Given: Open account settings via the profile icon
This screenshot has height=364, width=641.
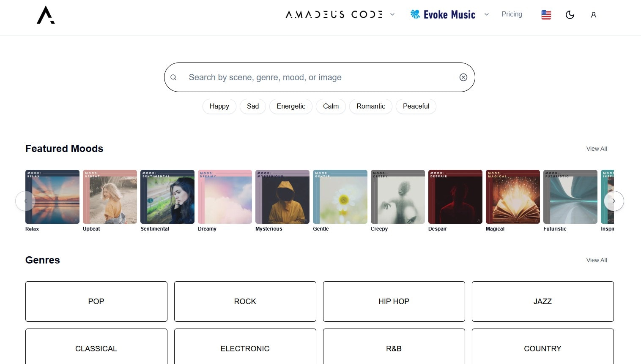Looking at the screenshot, I should pos(593,15).
